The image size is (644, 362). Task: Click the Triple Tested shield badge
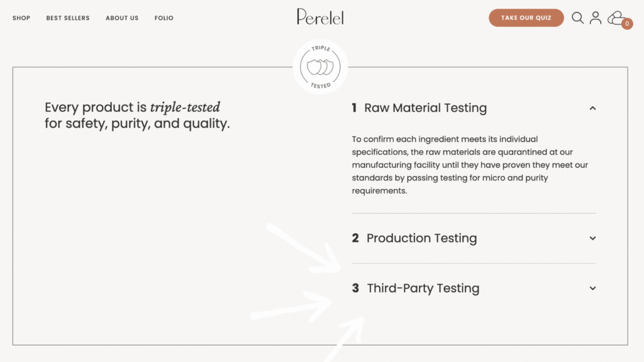pos(320,67)
